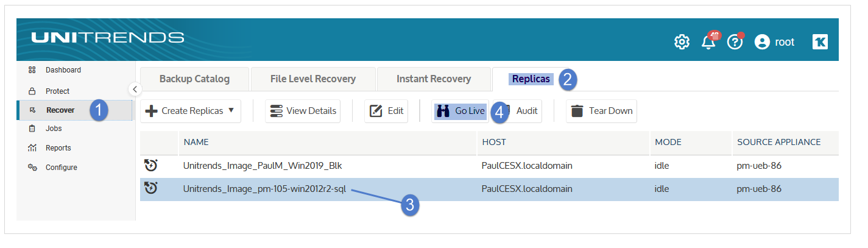Click the Go Live button
The width and height of the screenshot is (868, 248).
tap(460, 111)
